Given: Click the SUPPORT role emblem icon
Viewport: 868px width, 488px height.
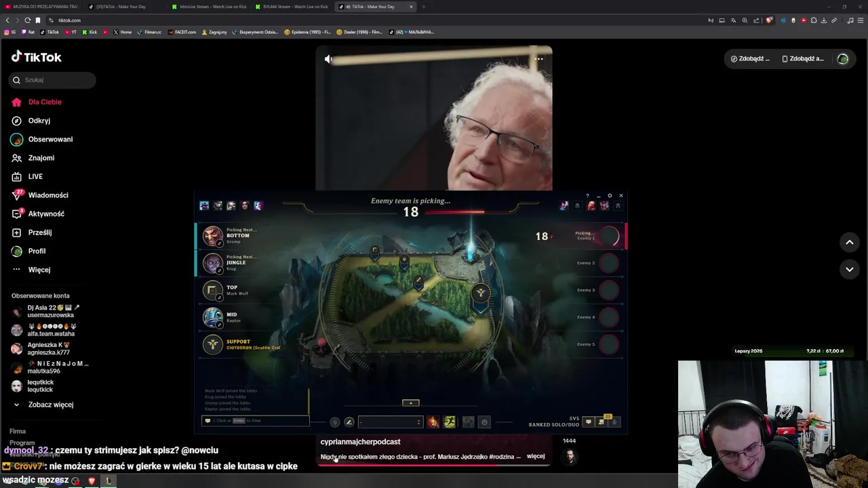Looking at the screenshot, I should point(213,344).
